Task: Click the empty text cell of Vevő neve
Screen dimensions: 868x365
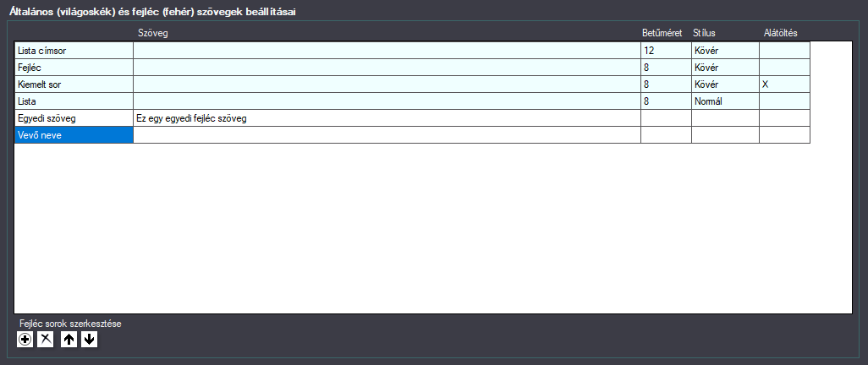Action: 387,135
